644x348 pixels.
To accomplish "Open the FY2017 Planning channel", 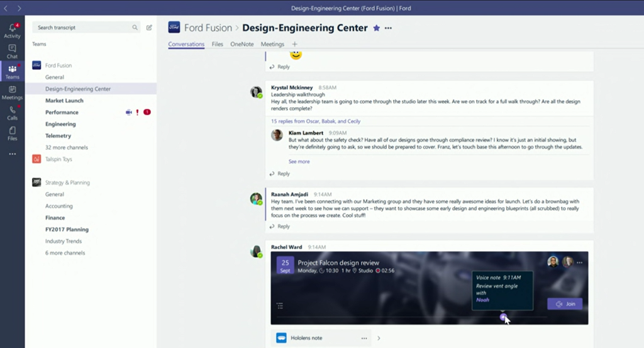I will tap(67, 230).
